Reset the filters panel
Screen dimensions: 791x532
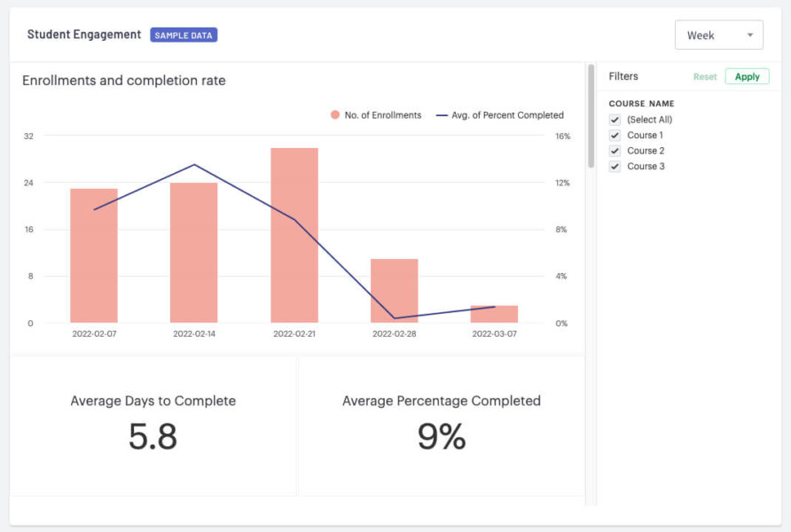tap(705, 76)
